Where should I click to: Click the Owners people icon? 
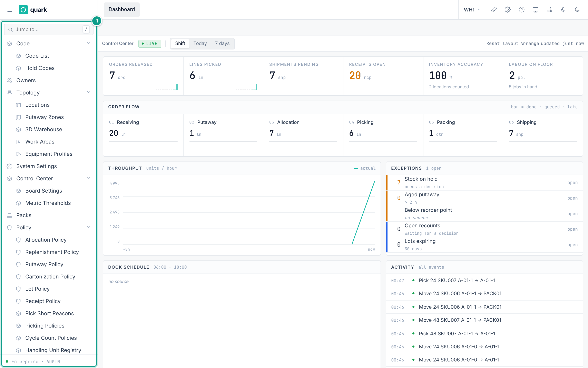(x=9, y=80)
